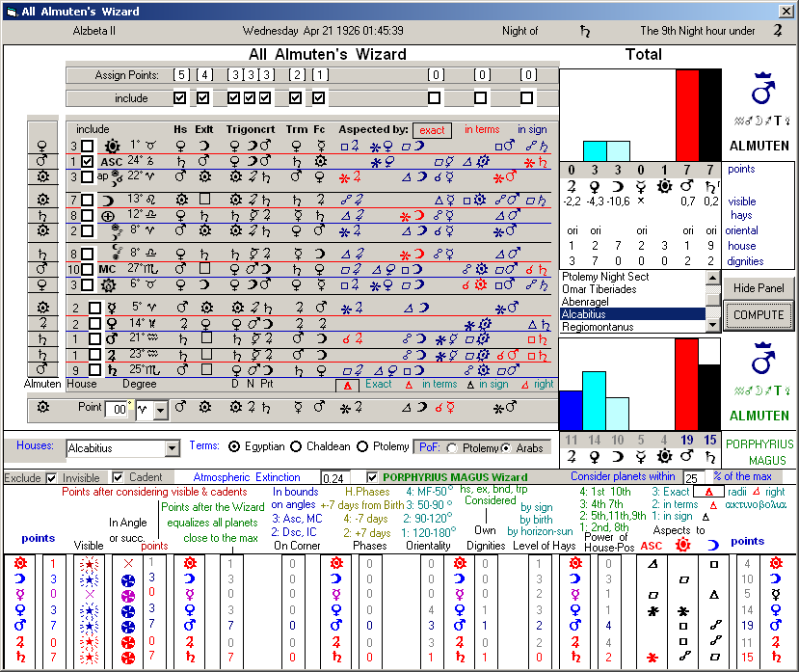Screen dimensions: 799x672
Task: Click the blue Jupiter bar in Porphyrius chart
Action: tap(571, 411)
